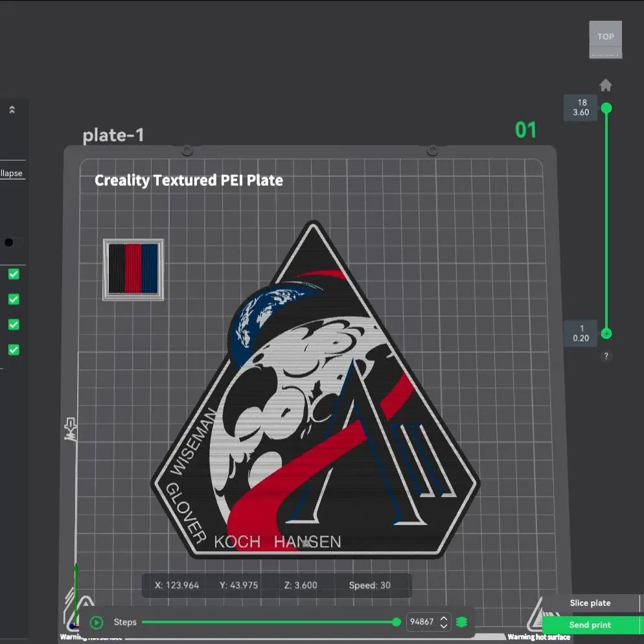The image size is (644, 644).
Task: Click the GLOVER text on the patch
Action: (186, 513)
